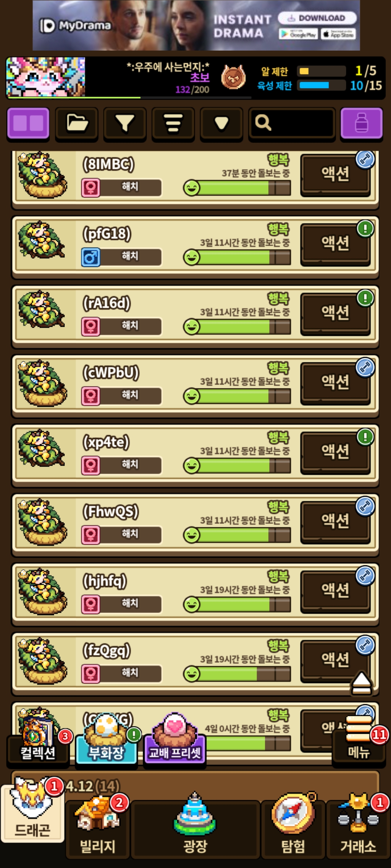Tap the 액션 button for dragon hjhfq
This screenshot has height=868, width=391.
click(x=335, y=591)
